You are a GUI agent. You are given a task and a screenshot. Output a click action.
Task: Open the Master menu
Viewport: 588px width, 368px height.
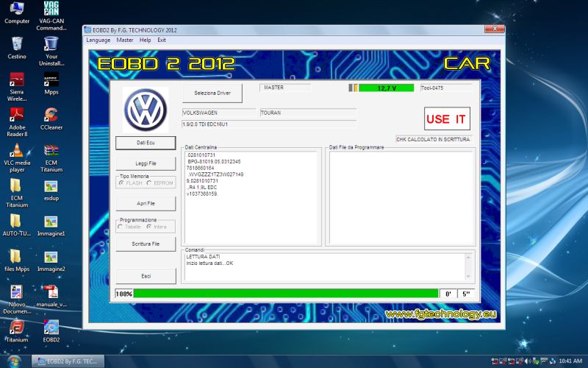(124, 40)
